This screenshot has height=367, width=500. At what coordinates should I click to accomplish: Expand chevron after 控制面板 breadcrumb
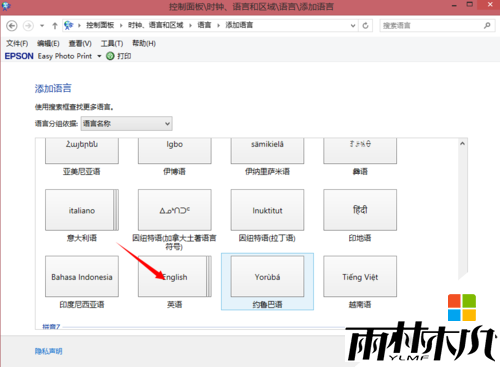121,26
